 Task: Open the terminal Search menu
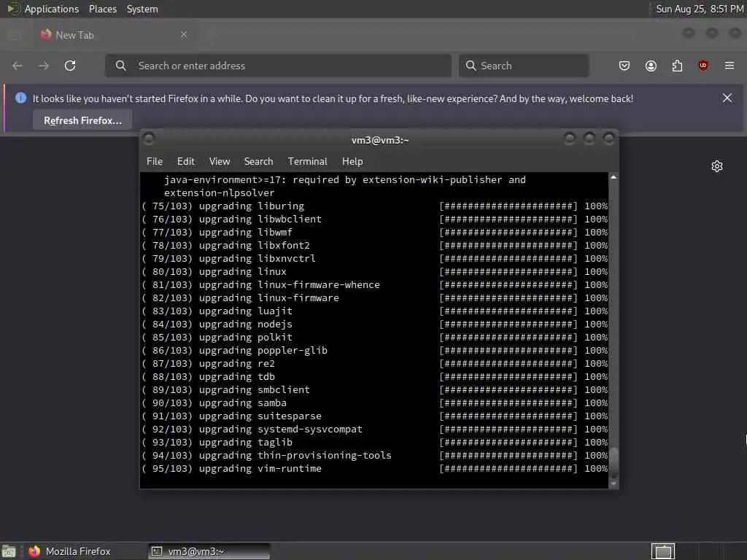coord(259,161)
